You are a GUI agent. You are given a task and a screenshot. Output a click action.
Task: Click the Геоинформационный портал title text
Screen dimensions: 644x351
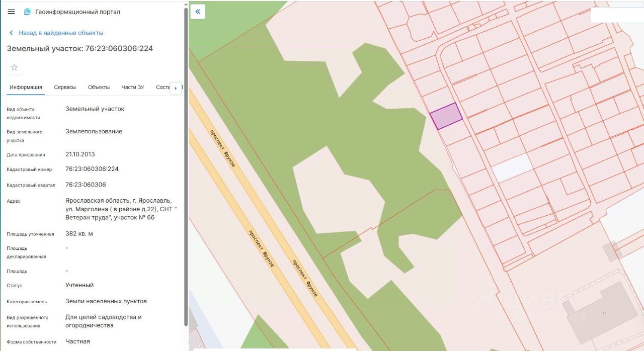click(77, 12)
